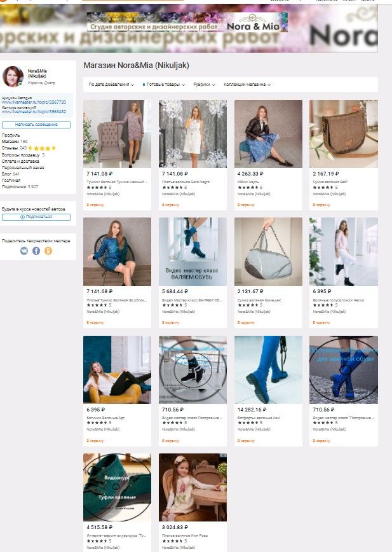This screenshot has height=552, width=392.
Task: Open the sort by date added dropdown
Action: (111, 85)
